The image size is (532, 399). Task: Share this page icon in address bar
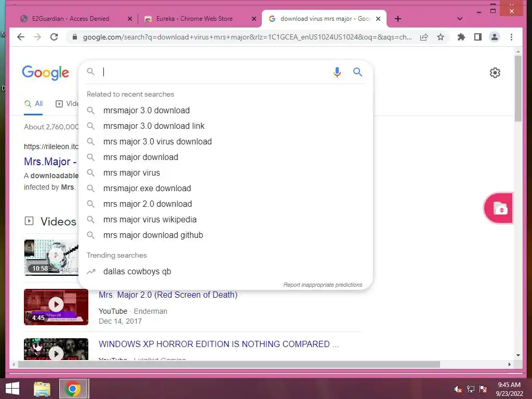[x=424, y=37]
